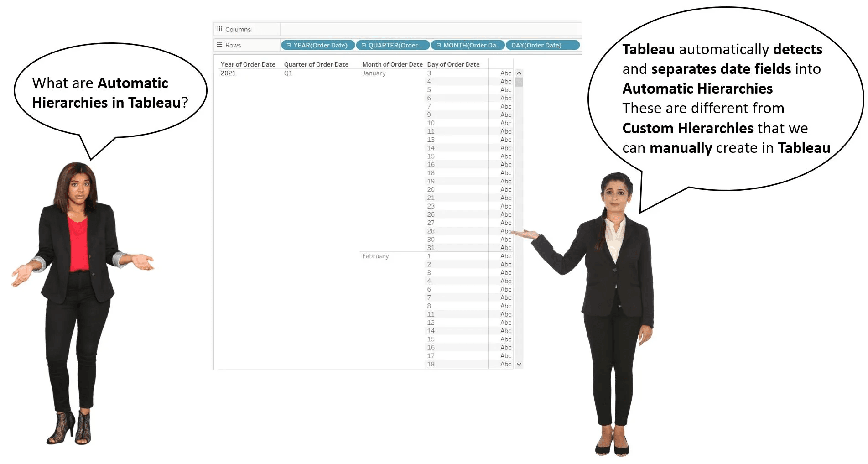Collapse the MONTH(Order Date) pill hierarchy
This screenshot has height=464, width=868.
tap(438, 45)
